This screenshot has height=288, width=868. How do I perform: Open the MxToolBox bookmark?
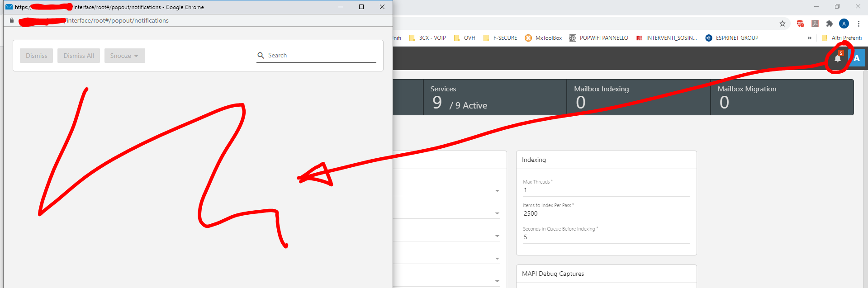(543, 38)
